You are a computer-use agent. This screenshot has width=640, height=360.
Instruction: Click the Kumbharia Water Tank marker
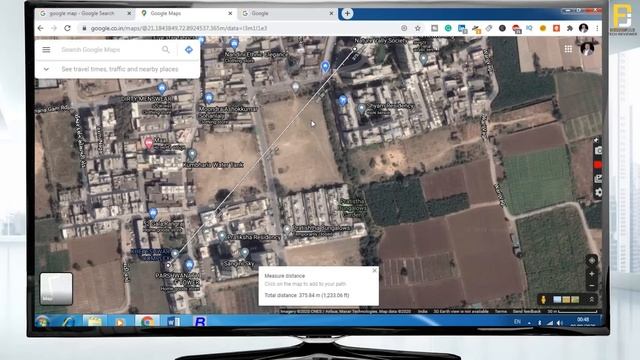[192, 154]
